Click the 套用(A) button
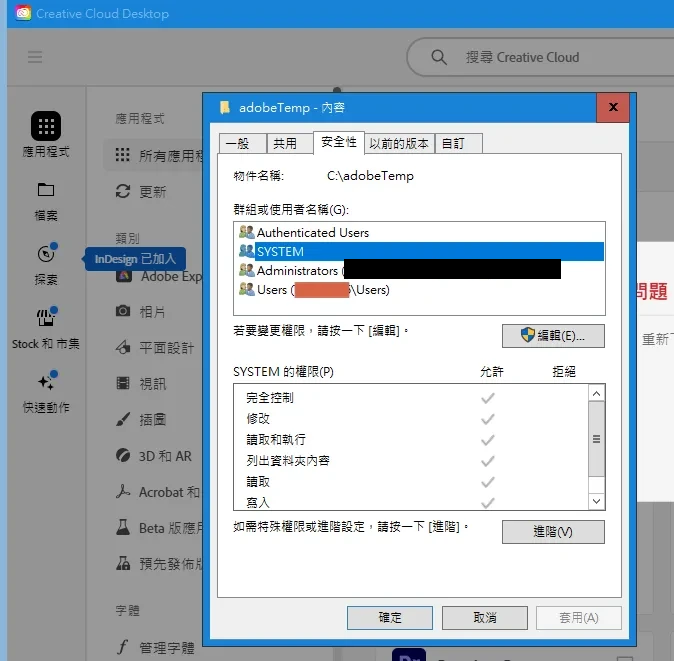674x661 pixels. [x=579, y=618]
